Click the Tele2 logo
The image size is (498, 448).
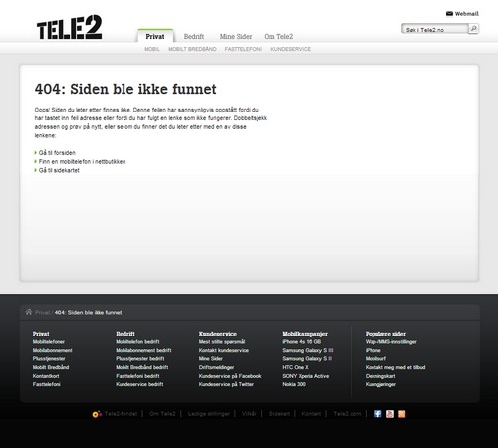coord(69,27)
